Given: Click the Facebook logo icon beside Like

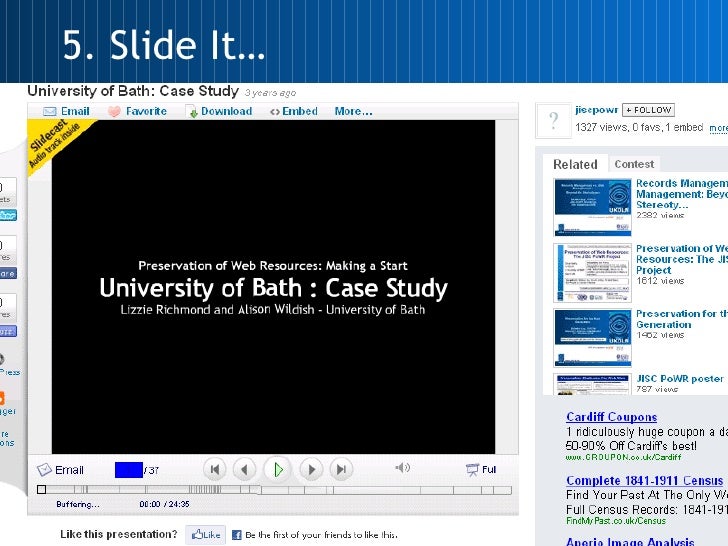Looking at the screenshot, I should [236, 535].
